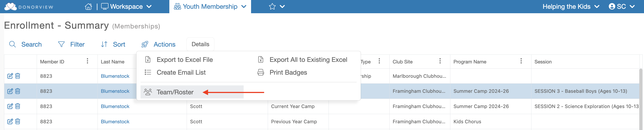Viewport: 644px width, 130px height.
Task: Delete the Baseball Boys session row
Action: (18, 91)
